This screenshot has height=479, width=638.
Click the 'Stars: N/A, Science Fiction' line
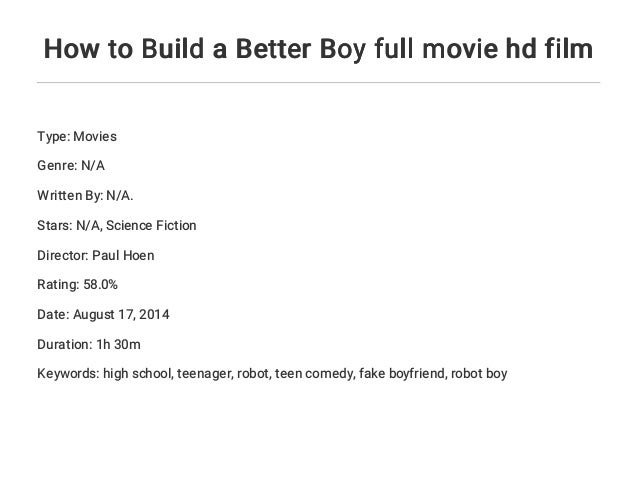pyautogui.click(x=117, y=225)
